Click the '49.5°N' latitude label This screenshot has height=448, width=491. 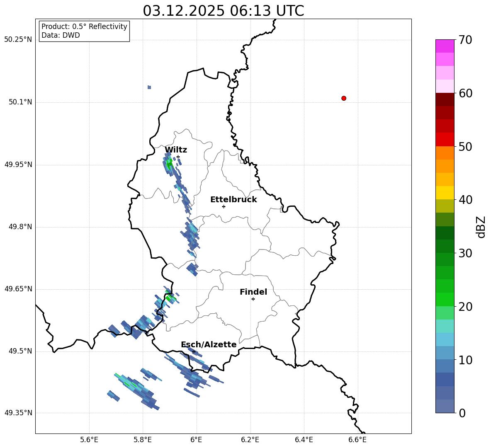pyautogui.click(x=20, y=351)
